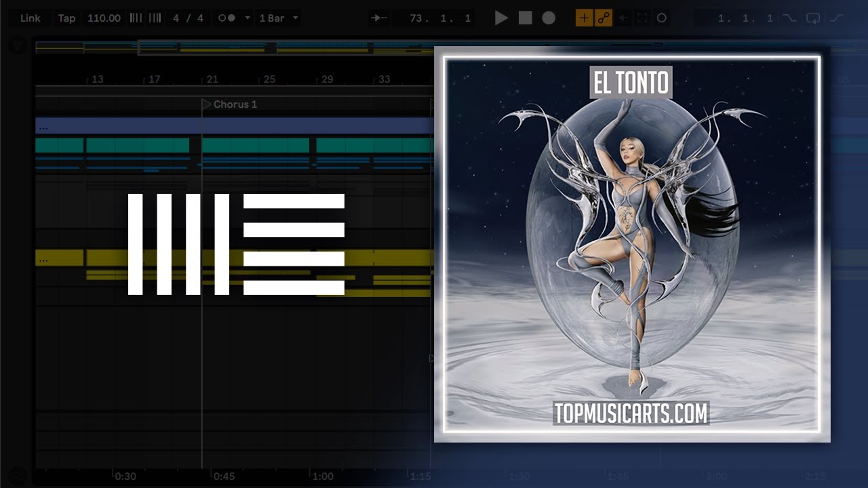
Task: Click the Stop button
Action: [x=525, y=18]
